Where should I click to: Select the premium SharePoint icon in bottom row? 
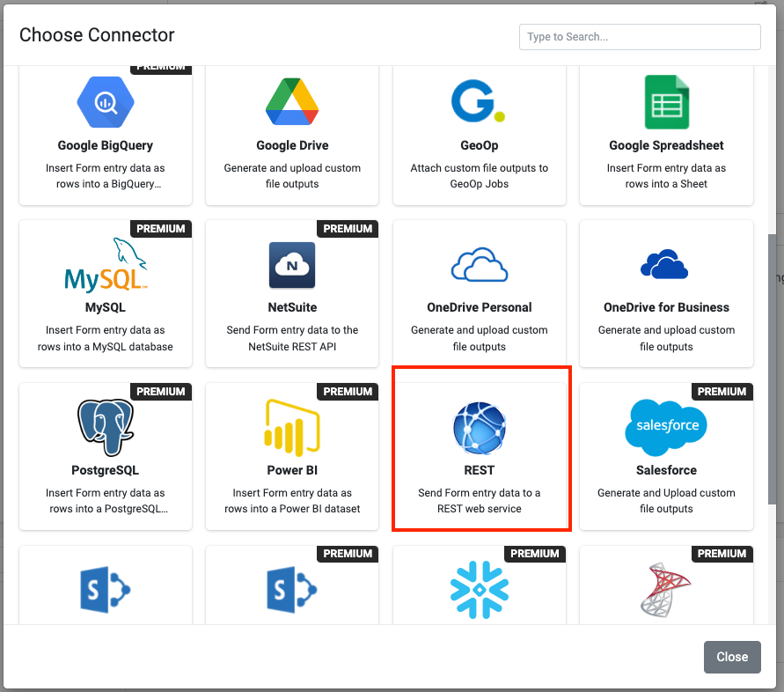[292, 589]
